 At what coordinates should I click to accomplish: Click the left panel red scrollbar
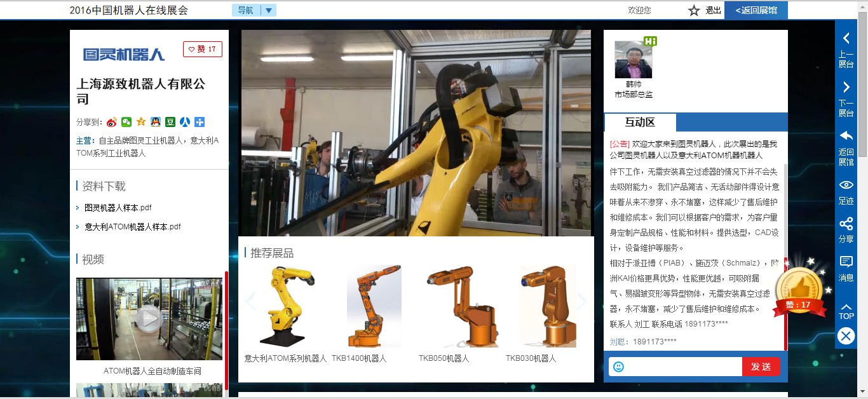[226, 330]
